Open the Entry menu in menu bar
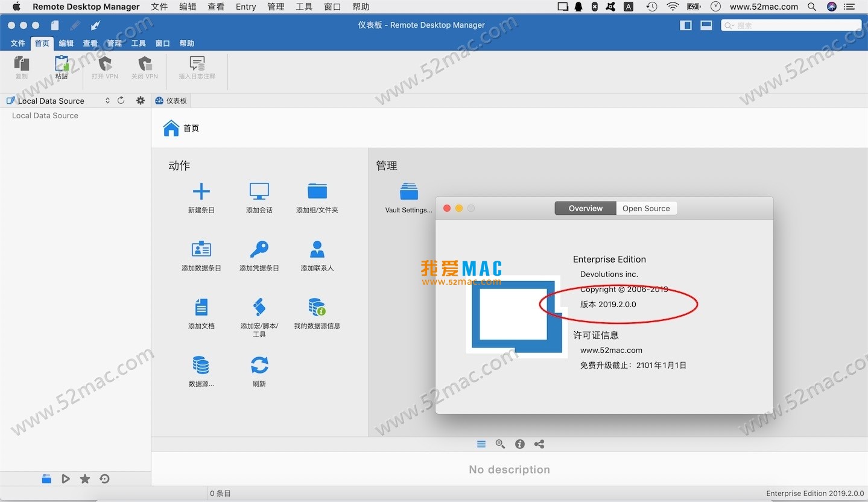 click(x=246, y=7)
